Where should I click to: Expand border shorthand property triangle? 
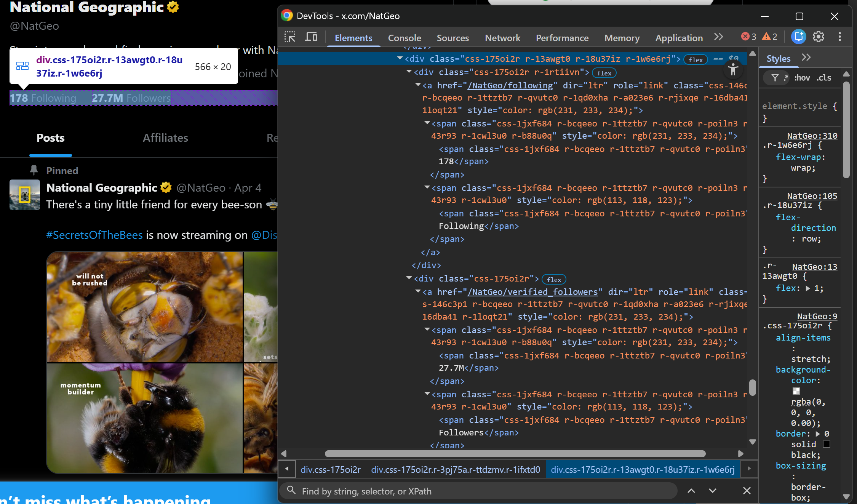pos(817,434)
